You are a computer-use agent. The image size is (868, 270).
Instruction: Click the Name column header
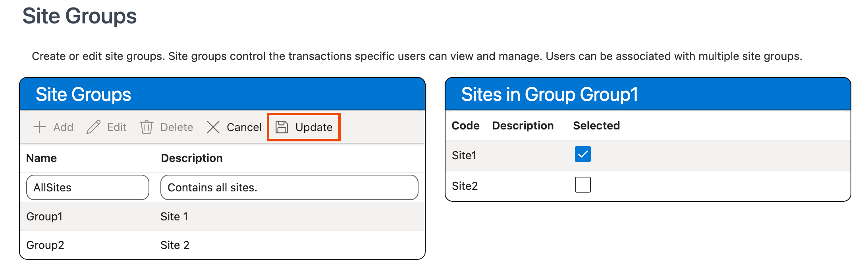tap(41, 158)
